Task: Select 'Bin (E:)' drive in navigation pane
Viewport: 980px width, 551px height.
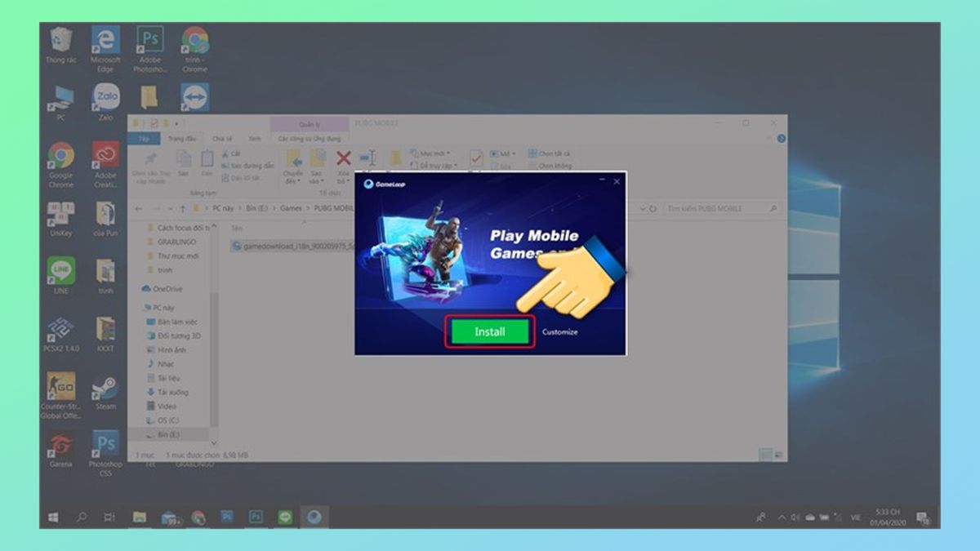Action: 163,434
